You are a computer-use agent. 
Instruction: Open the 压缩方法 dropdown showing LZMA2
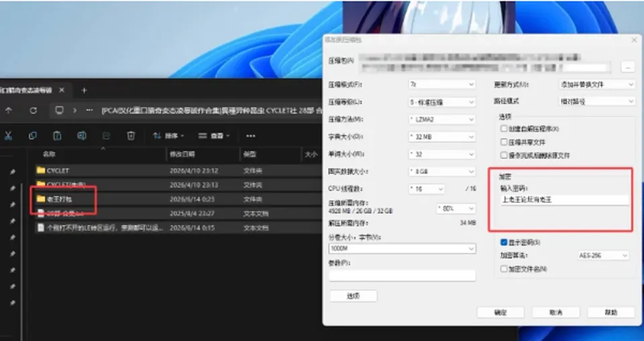tap(442, 119)
